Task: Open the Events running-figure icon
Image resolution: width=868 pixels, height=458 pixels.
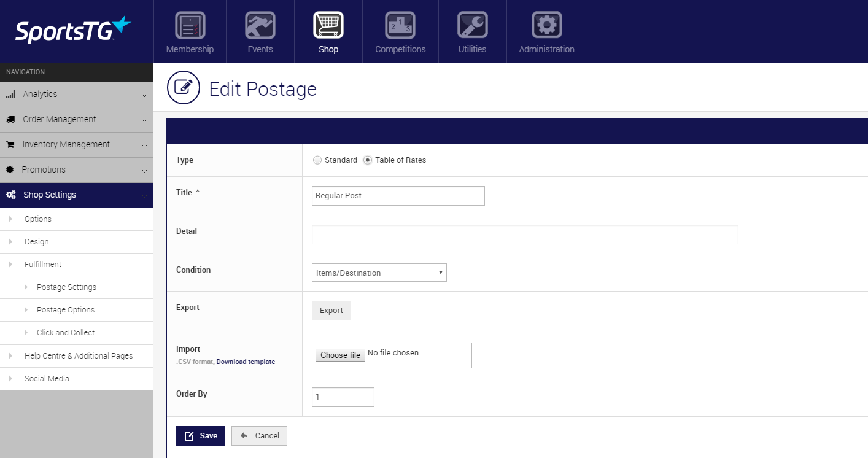Action: 260,25
